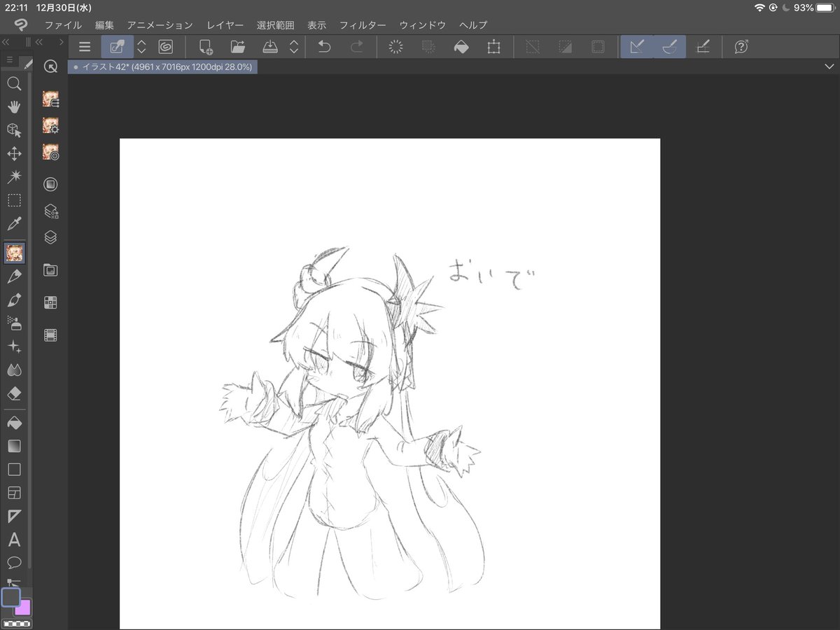
Task: Select the Zoom magnifier tool
Action: tap(13, 84)
